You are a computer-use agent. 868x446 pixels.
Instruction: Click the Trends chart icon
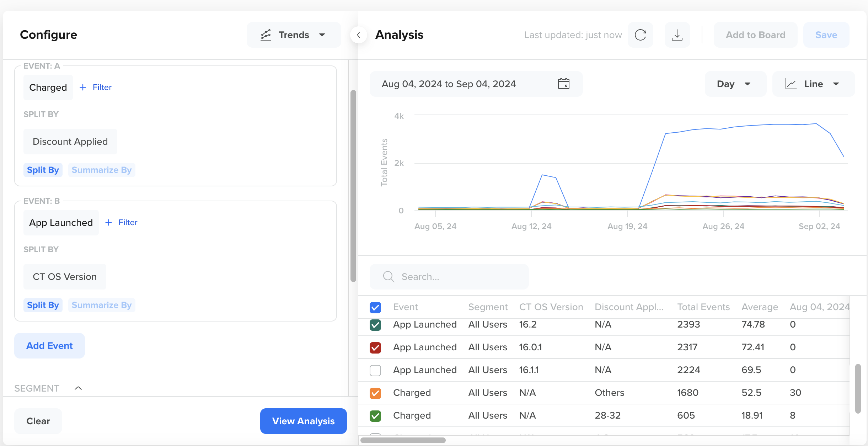point(266,35)
